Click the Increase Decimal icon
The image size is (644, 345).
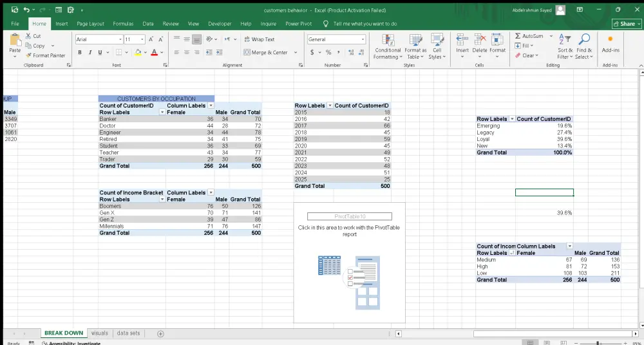(x=351, y=53)
